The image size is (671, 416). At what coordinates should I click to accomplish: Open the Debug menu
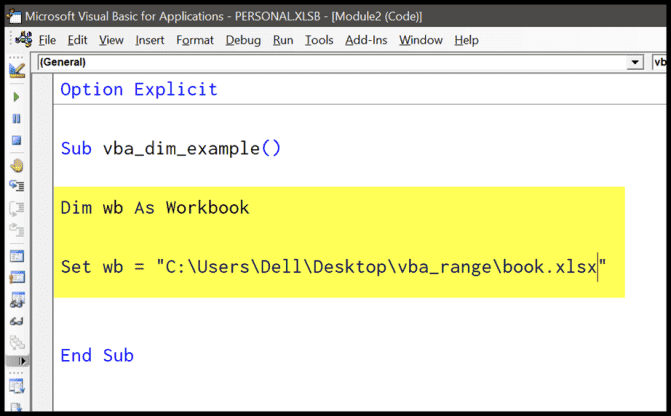click(243, 40)
